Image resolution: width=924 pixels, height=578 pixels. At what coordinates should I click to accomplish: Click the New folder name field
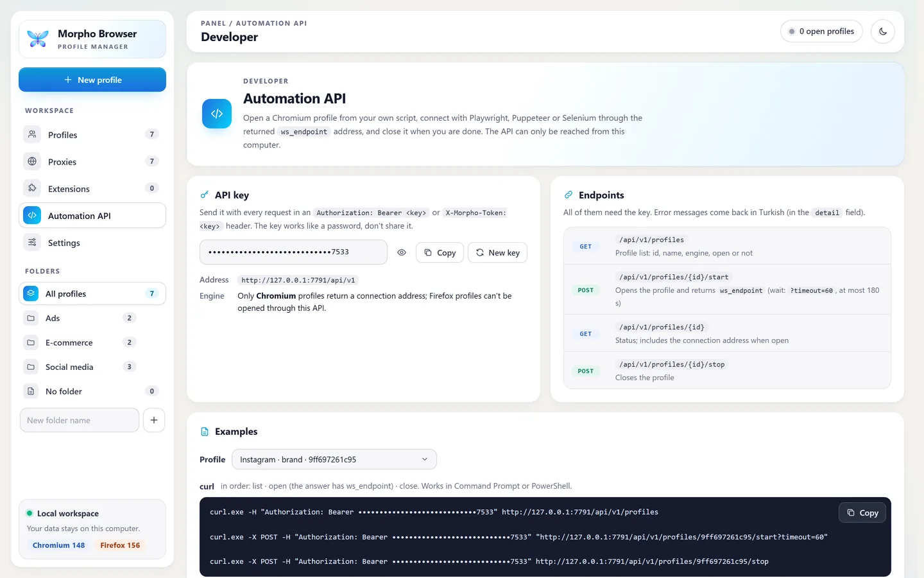80,420
